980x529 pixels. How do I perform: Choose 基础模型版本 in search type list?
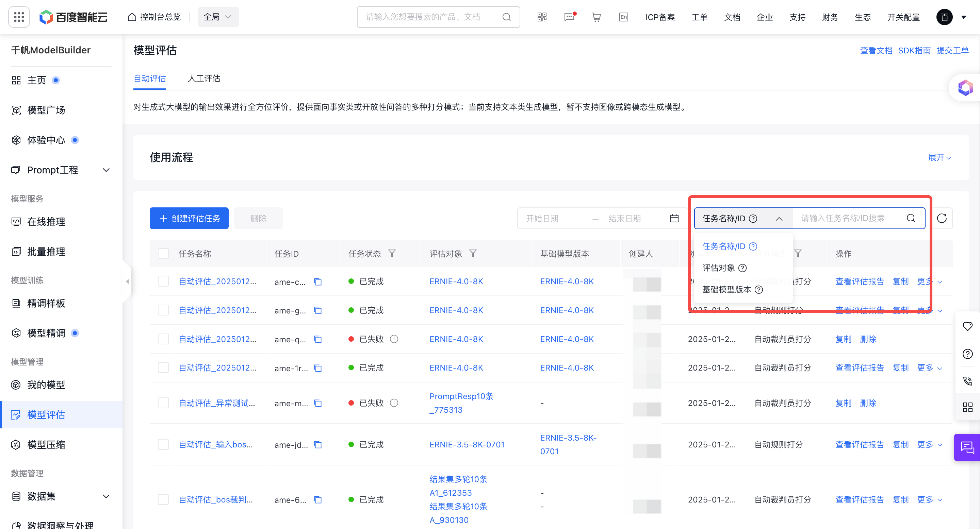click(726, 290)
